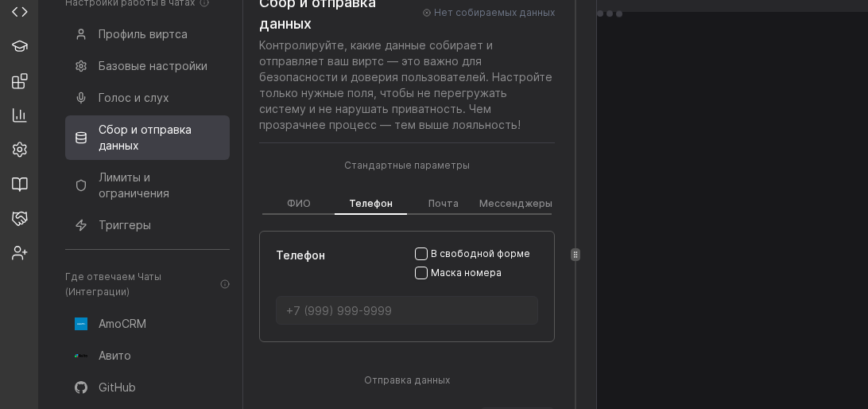Open the «Триггеры» menu item

tap(125, 225)
